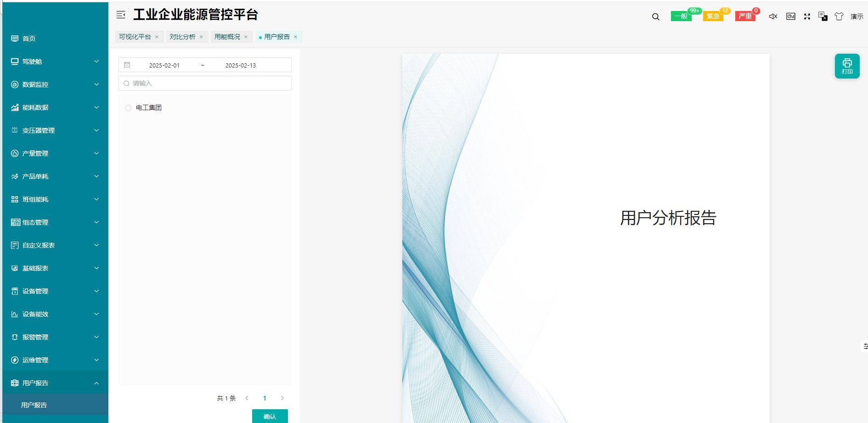Collapse the 用户报告 menu chevron
Screen dimensions: 868x423
(96, 383)
